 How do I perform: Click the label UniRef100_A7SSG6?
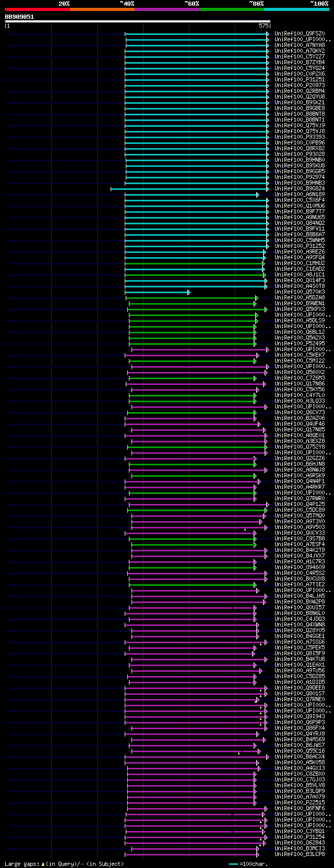300,642
